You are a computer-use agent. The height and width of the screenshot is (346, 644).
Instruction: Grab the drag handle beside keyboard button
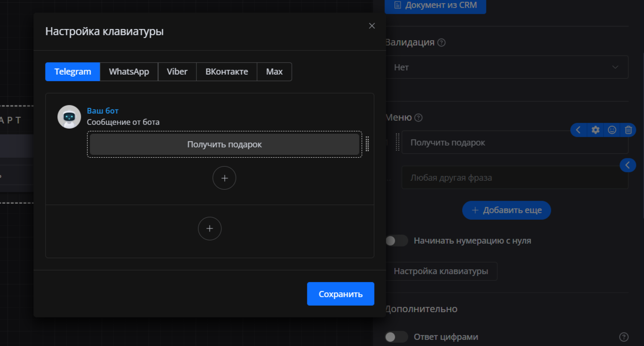[x=367, y=144]
